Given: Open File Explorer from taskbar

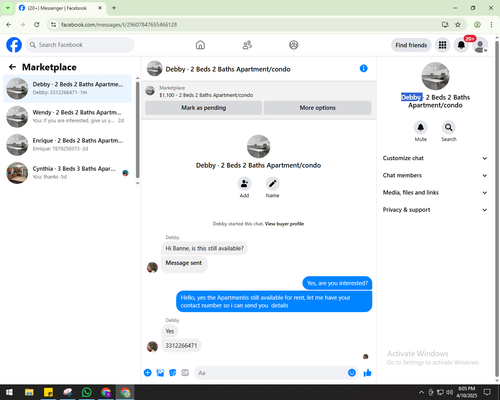Looking at the screenshot, I should [29, 392].
